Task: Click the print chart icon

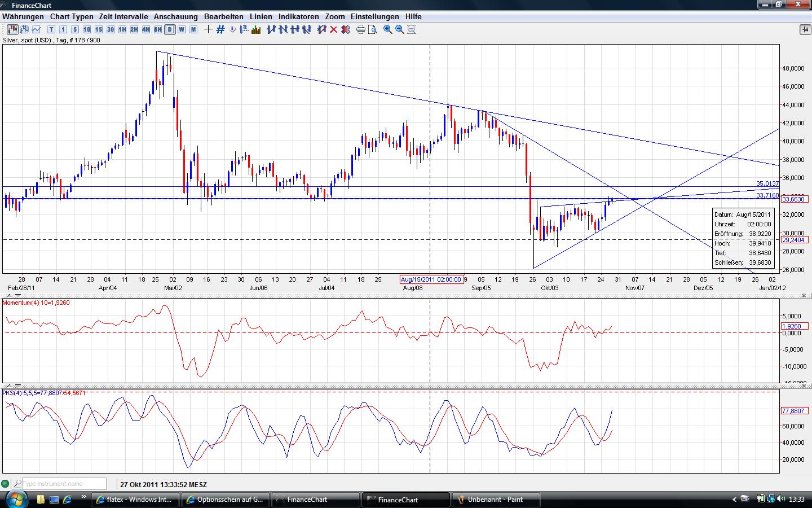Action: tap(361, 29)
